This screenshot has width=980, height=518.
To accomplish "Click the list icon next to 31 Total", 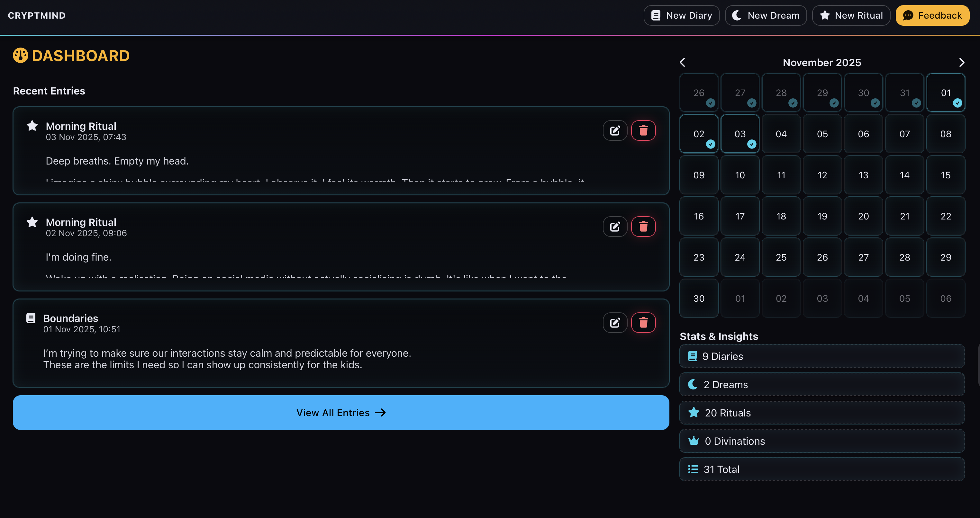I will pos(694,469).
